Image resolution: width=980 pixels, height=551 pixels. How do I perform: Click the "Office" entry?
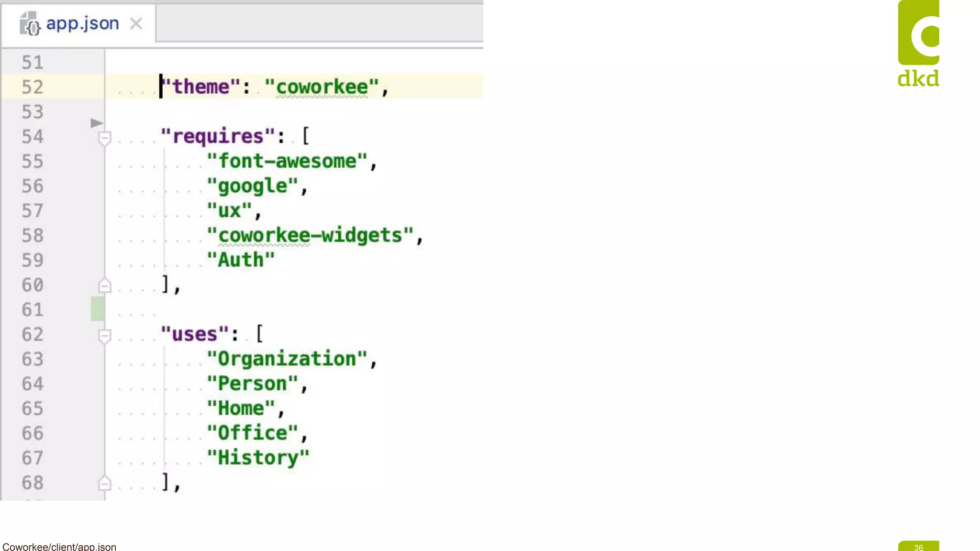(252, 433)
